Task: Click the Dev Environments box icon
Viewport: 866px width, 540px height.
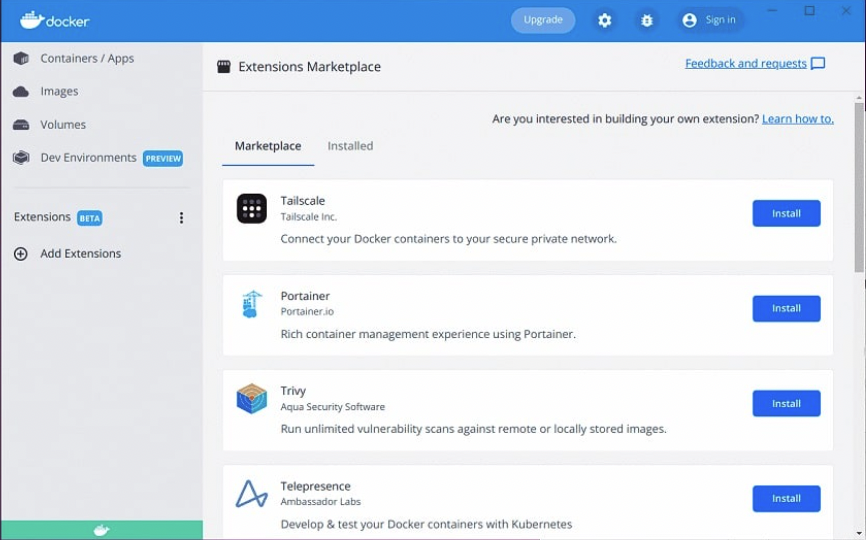Action: pyautogui.click(x=21, y=158)
